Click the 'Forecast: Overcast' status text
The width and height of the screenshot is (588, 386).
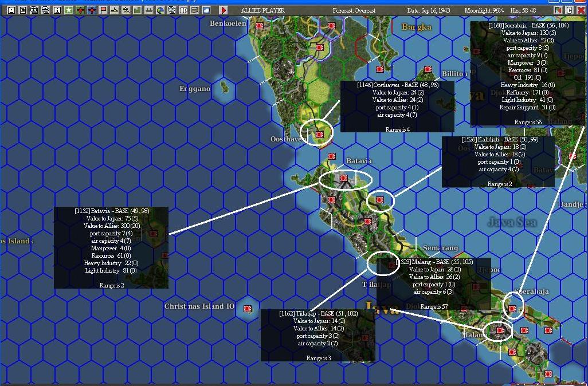click(354, 10)
